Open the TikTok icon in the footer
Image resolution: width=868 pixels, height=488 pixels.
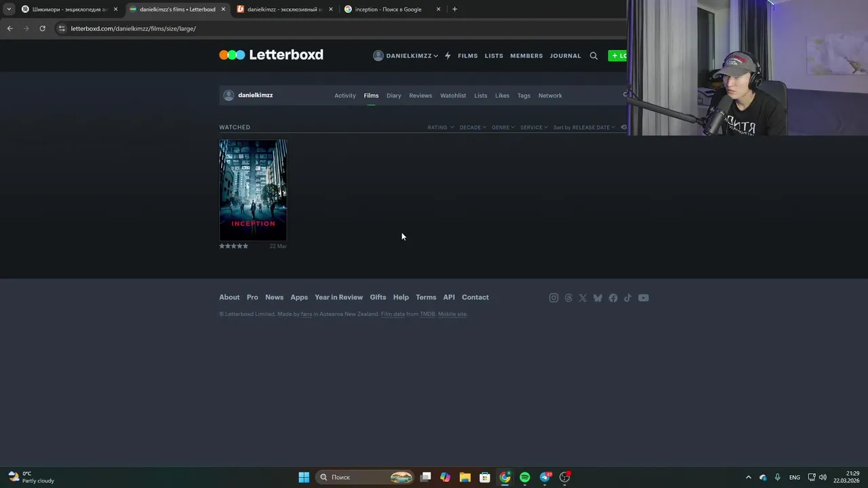tap(628, 298)
